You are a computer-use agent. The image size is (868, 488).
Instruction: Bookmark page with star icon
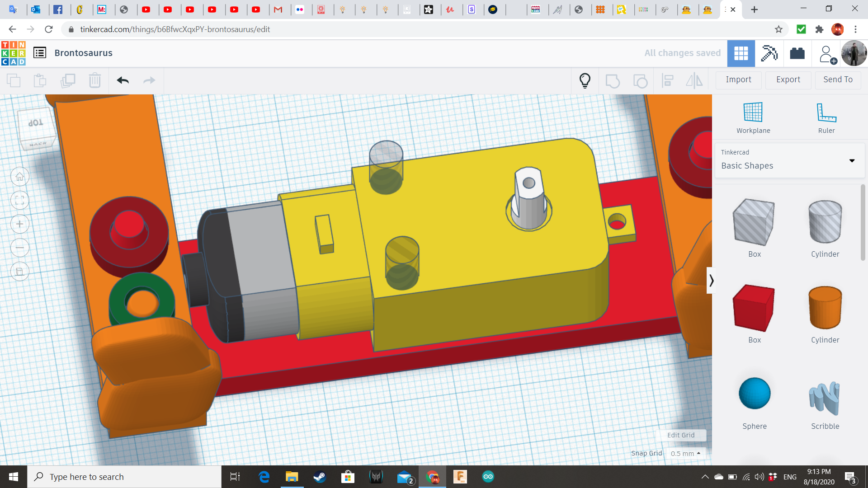pos(778,29)
